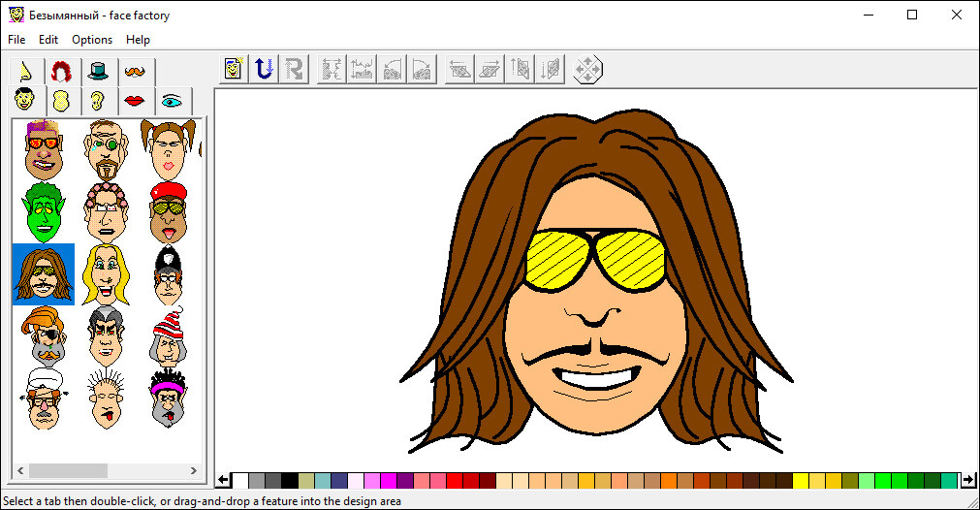The width and height of the screenshot is (980, 510).
Task: Click the yellow sunglasses on the canvas face
Action: [x=595, y=260]
